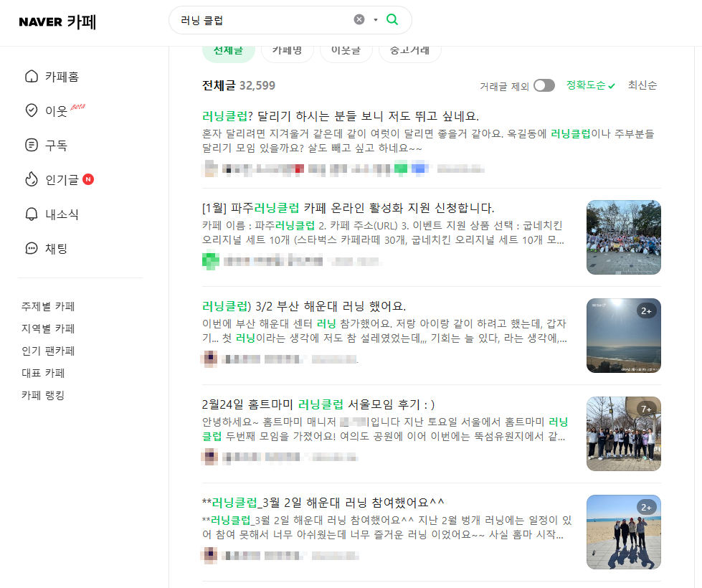Screen dimensions: 702x588
Task: Switch to the 카페명 tab
Action: pyautogui.click(x=287, y=52)
